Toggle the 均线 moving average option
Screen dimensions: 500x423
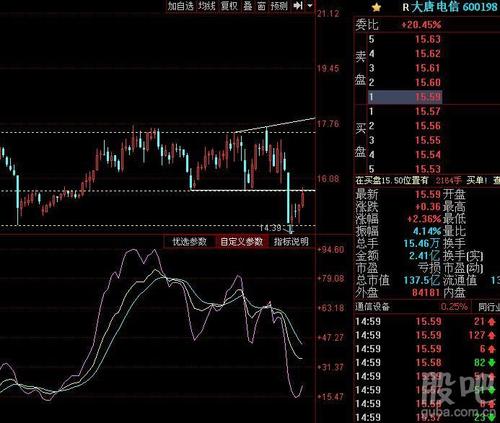click(207, 6)
